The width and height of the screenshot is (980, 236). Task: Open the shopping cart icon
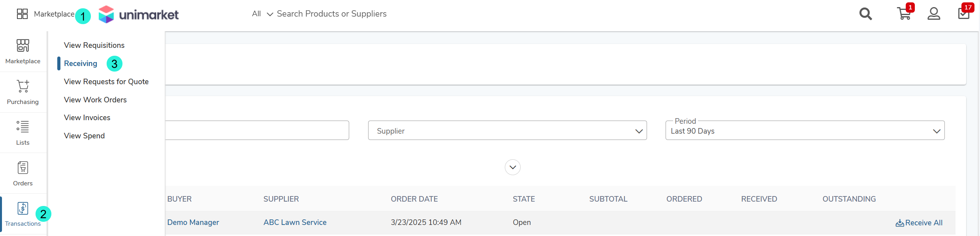pyautogui.click(x=904, y=13)
